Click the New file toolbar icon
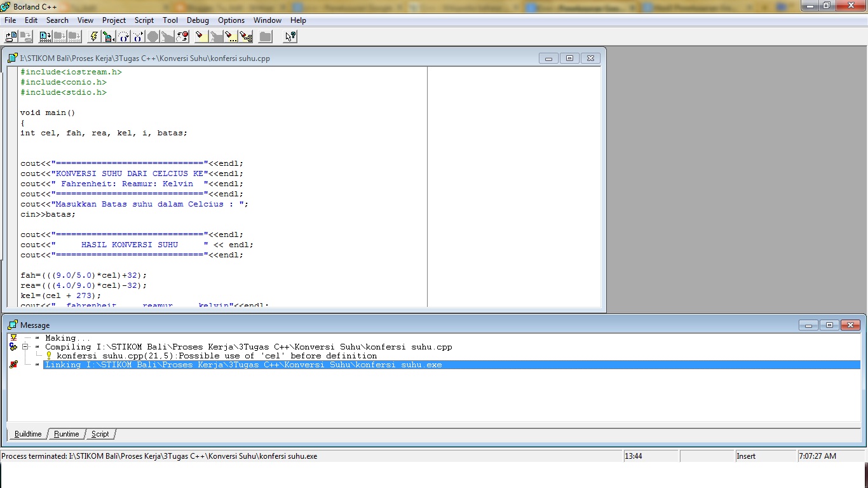The height and width of the screenshot is (488, 868). [10, 36]
